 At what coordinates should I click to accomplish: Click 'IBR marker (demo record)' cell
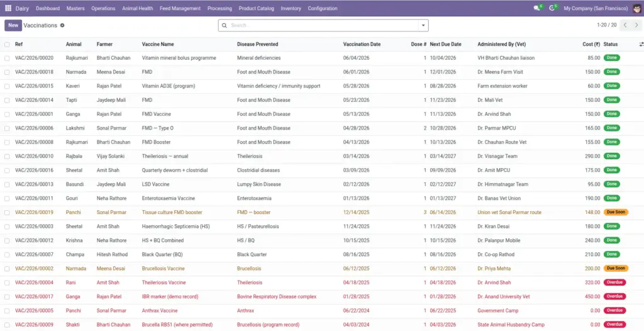click(170, 297)
